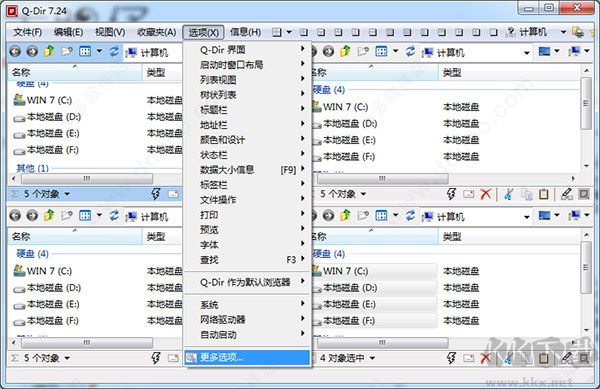Open top-right pane address dropdown
The height and width of the screenshot is (389, 600).
(527, 53)
